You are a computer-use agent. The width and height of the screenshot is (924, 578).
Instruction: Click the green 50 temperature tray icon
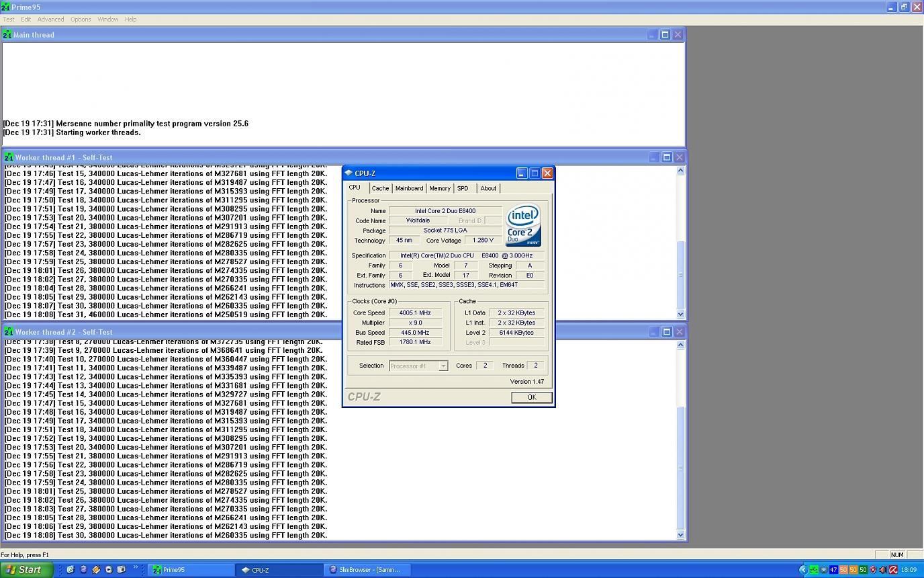[864, 570]
